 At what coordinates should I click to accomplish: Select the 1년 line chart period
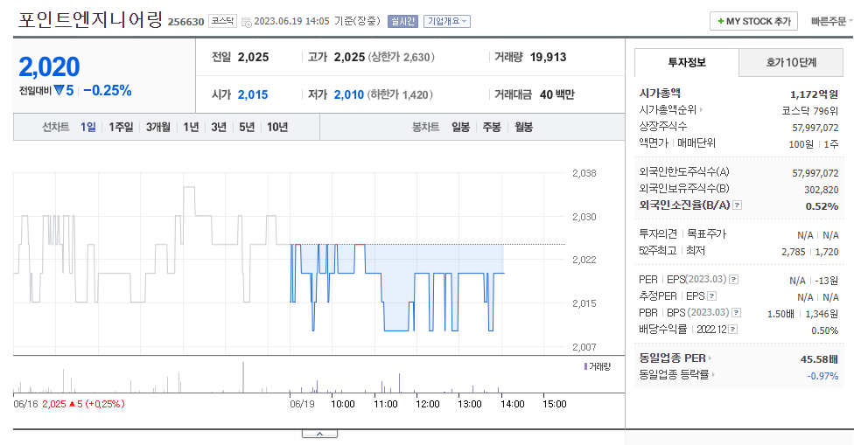pos(191,127)
